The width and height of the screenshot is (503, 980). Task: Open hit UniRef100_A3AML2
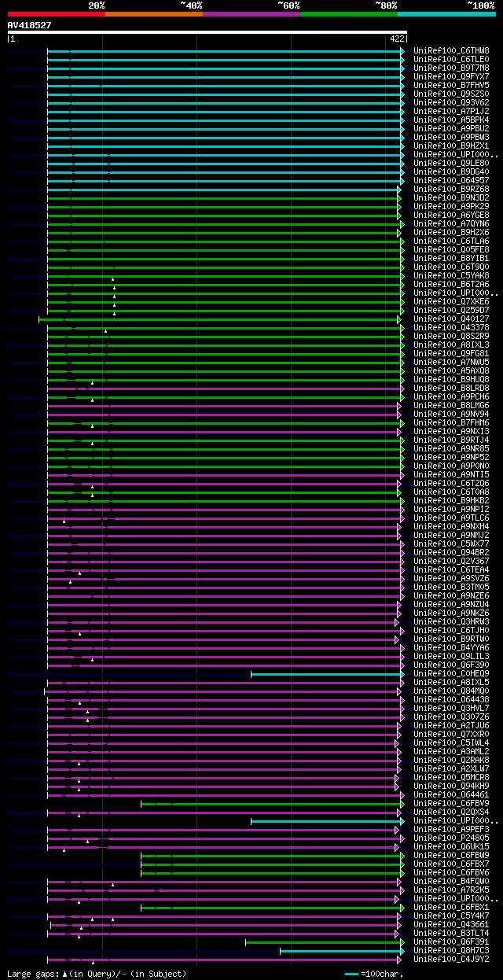(451, 751)
